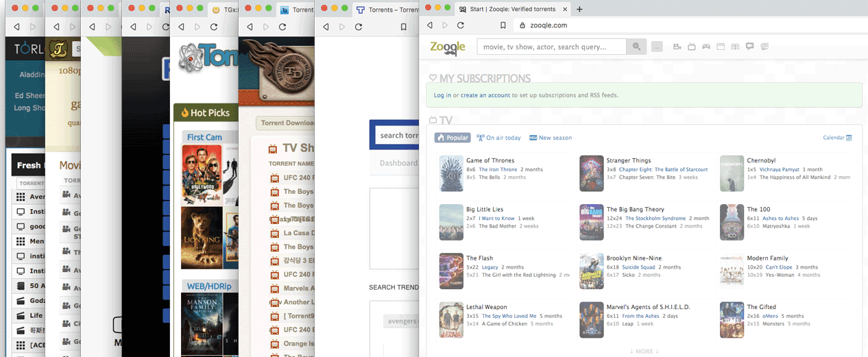The height and width of the screenshot is (357, 868).
Task: Open Ashes to Ashes episode of The 100
Action: (x=781, y=218)
